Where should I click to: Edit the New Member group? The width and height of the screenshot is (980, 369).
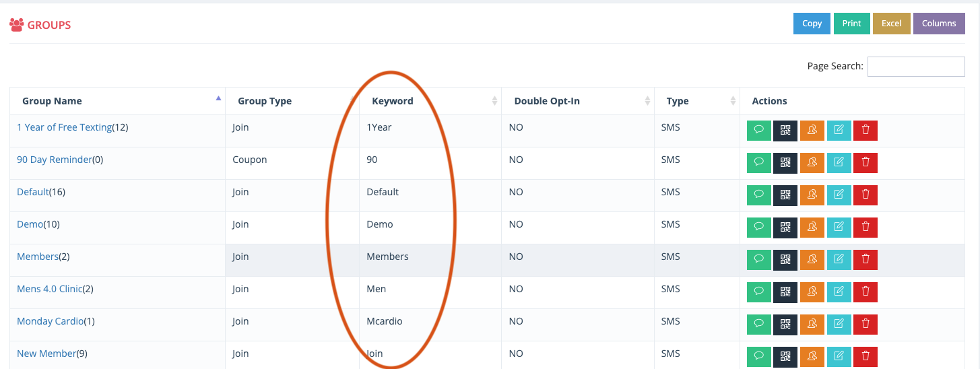839,357
